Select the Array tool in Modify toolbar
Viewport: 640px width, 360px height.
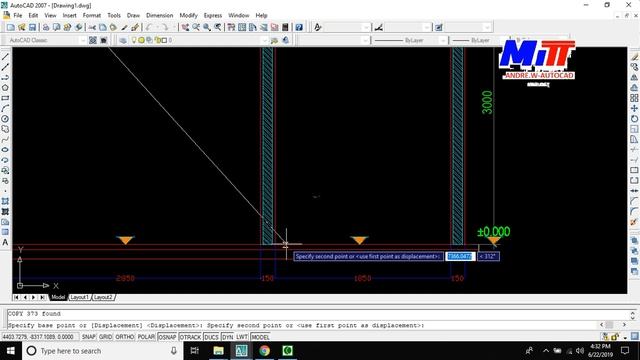[634, 98]
